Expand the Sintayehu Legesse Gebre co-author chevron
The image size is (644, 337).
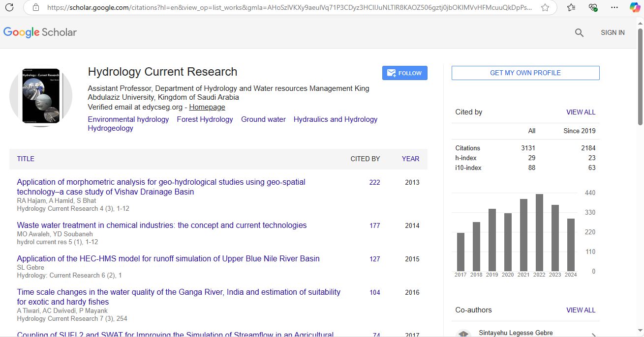pos(593,335)
